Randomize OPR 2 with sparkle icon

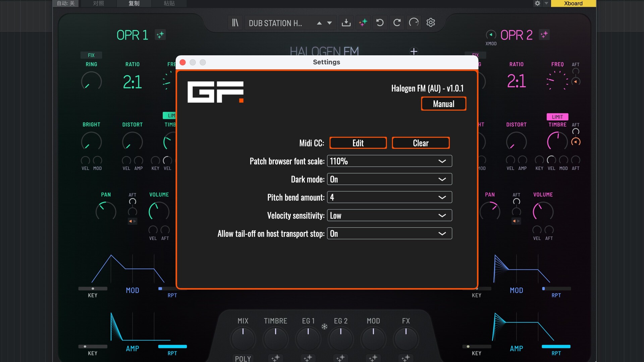click(544, 35)
